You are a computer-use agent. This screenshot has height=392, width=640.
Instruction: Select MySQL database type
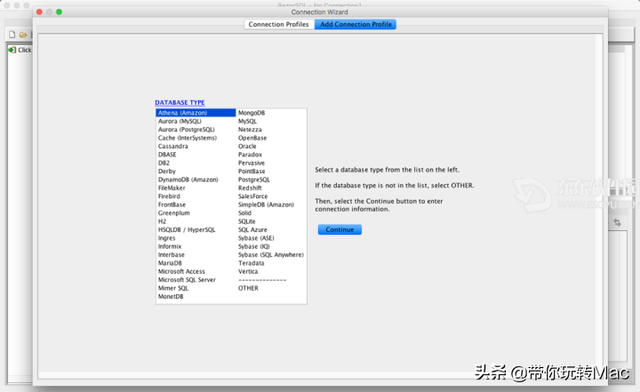(247, 121)
